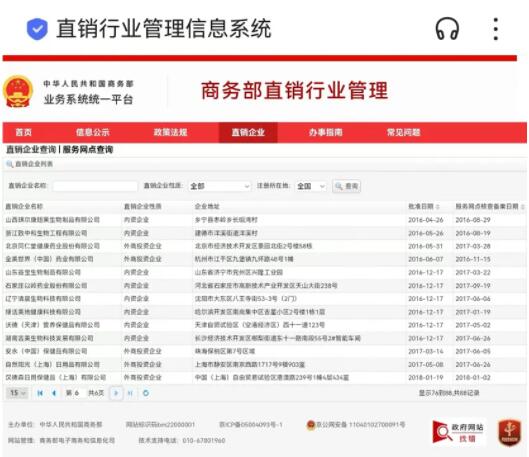Click the 商务部直销行业管理 page heading
This screenshot has height=457, width=529.
pyautogui.click(x=295, y=90)
